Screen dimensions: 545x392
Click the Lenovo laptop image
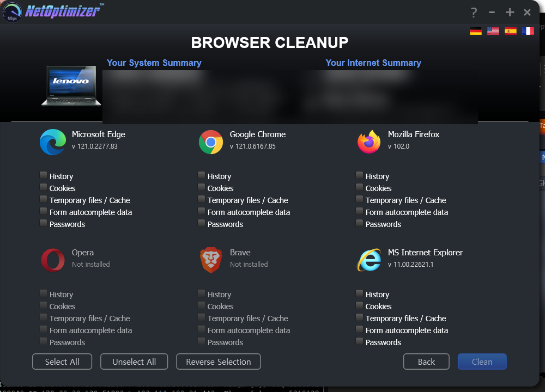click(71, 86)
